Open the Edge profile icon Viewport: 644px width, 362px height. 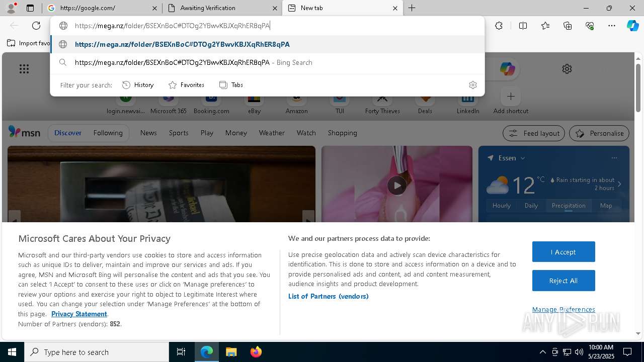(x=11, y=8)
